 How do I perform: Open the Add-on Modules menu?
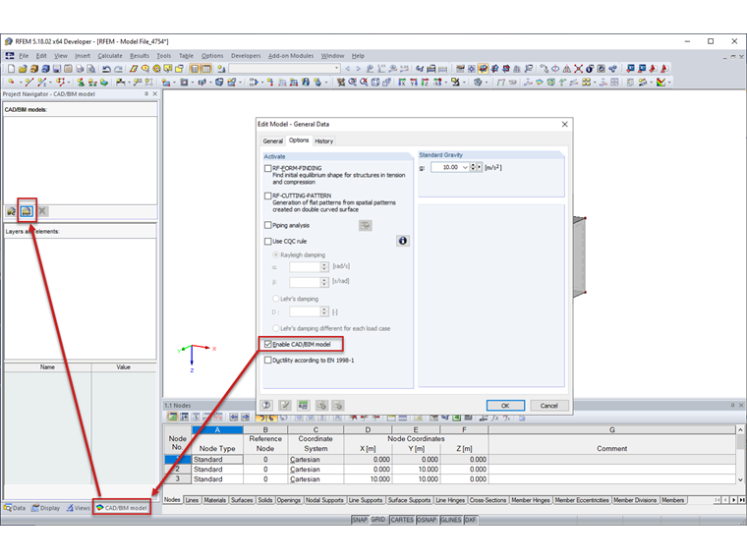pos(291,56)
